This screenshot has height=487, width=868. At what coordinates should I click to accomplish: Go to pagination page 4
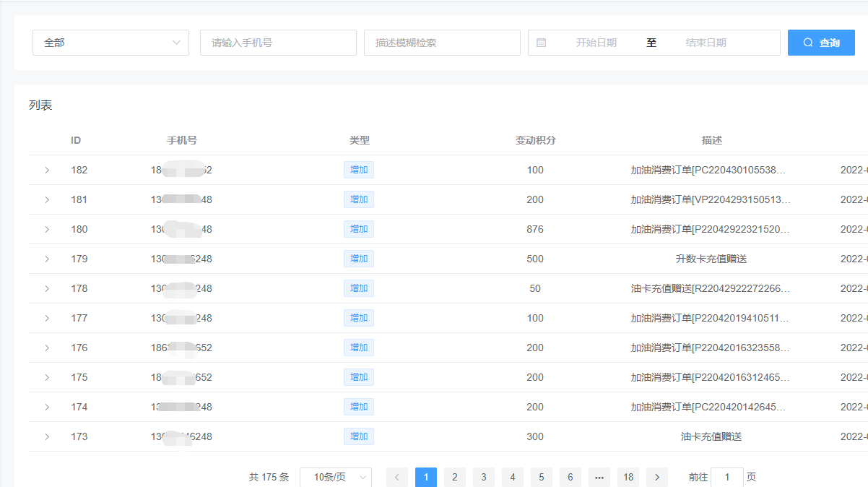(x=513, y=477)
